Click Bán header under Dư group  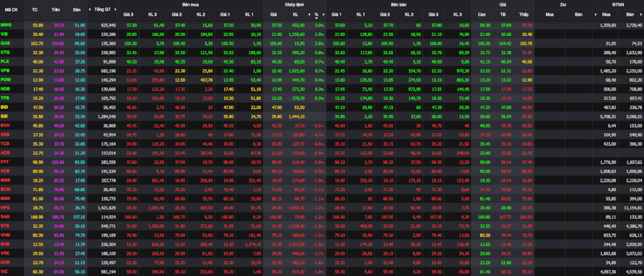coord(579,14)
